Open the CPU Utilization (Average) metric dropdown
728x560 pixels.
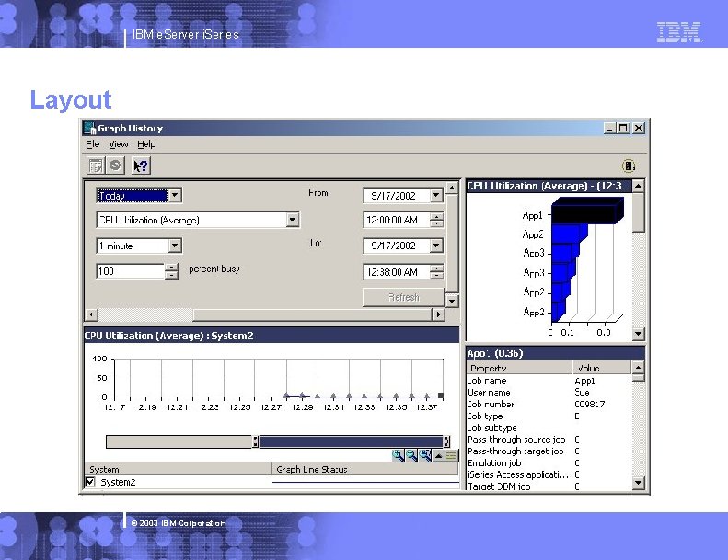coord(292,220)
